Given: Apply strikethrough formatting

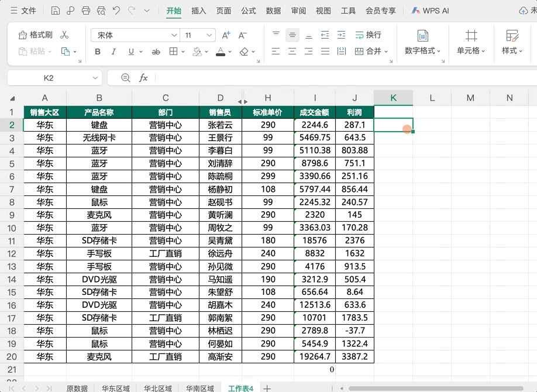Looking at the screenshot, I should (156, 51).
